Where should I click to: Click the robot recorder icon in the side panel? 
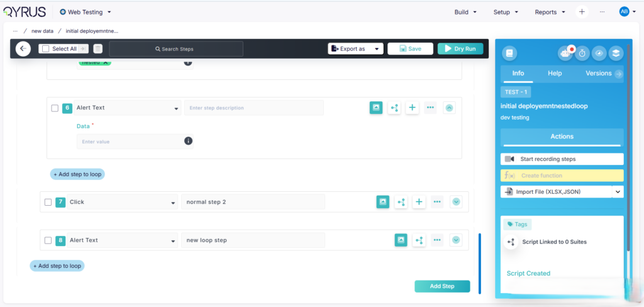565,53
